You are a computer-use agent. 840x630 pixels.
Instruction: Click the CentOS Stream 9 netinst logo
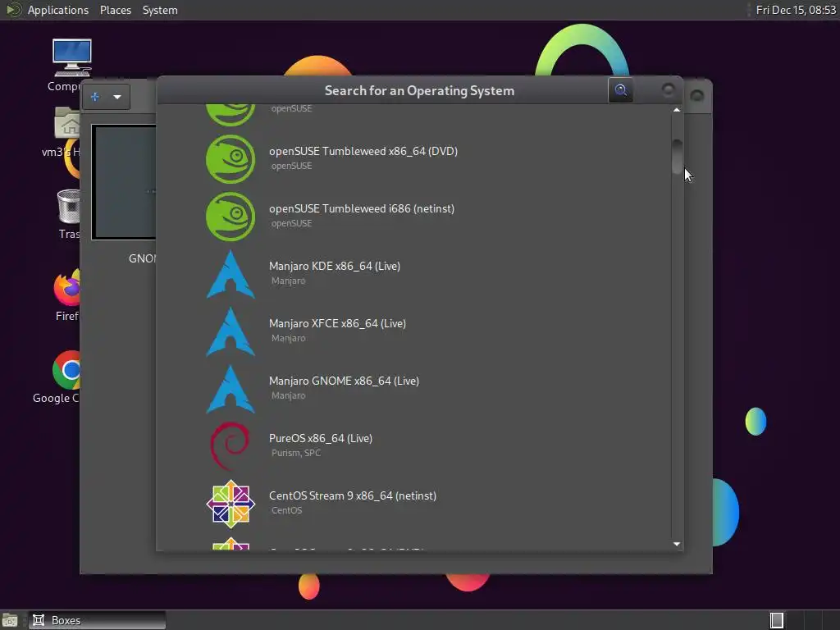tap(231, 504)
